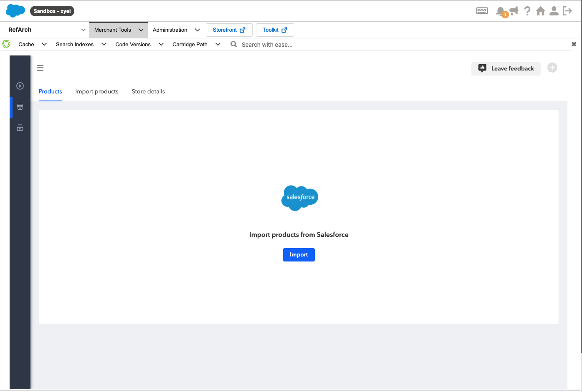Image resolution: width=582 pixels, height=392 pixels.
Task: Switch to the Import products tab
Action: tap(97, 92)
